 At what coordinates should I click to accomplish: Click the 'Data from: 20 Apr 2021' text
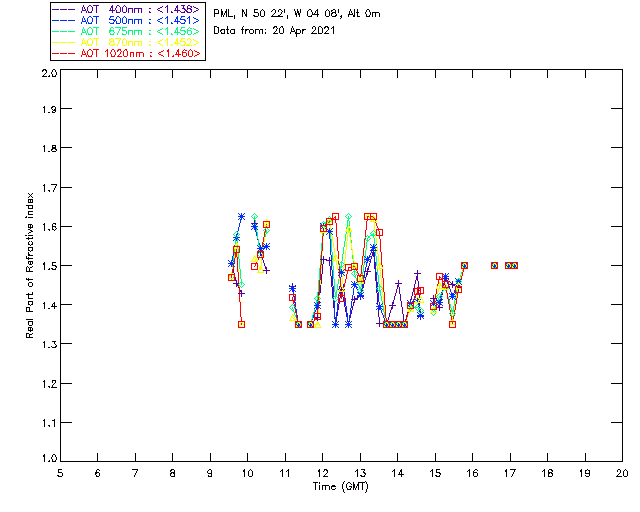click(x=275, y=31)
